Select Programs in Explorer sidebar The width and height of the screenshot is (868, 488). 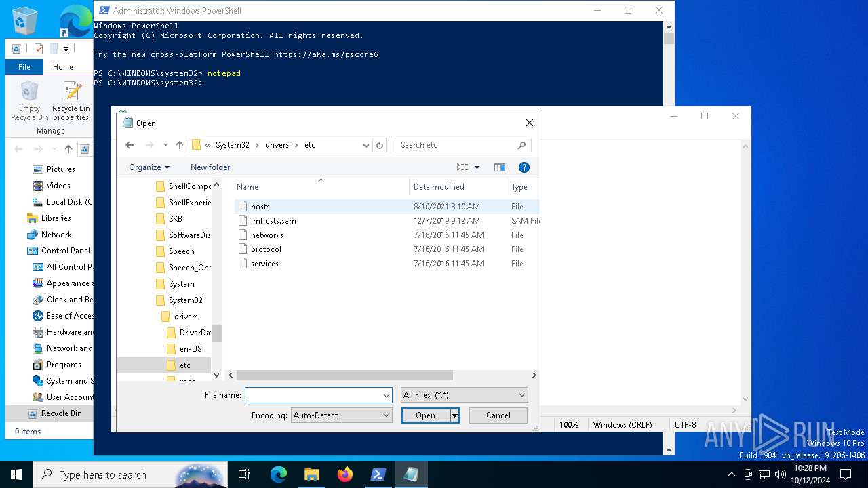pyautogui.click(x=64, y=365)
